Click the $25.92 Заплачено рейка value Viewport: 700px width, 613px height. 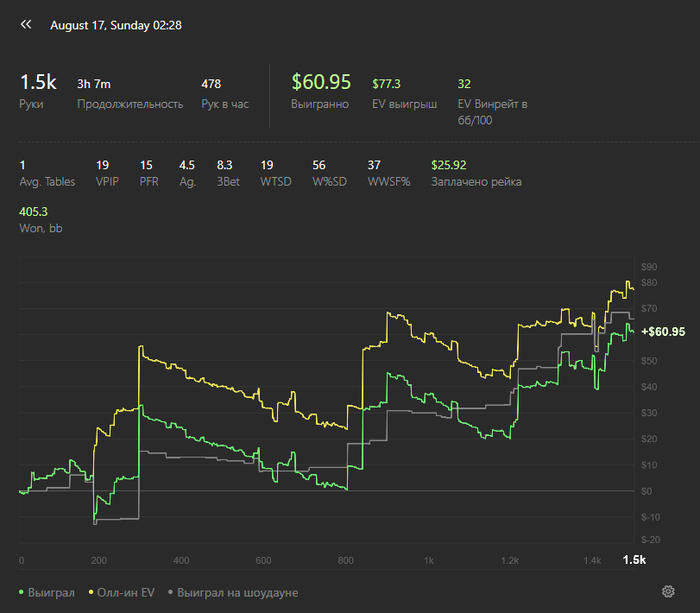(x=475, y=173)
